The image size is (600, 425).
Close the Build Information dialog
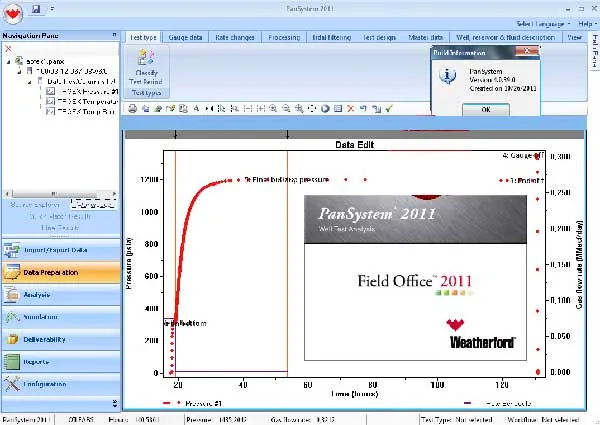pos(527,50)
